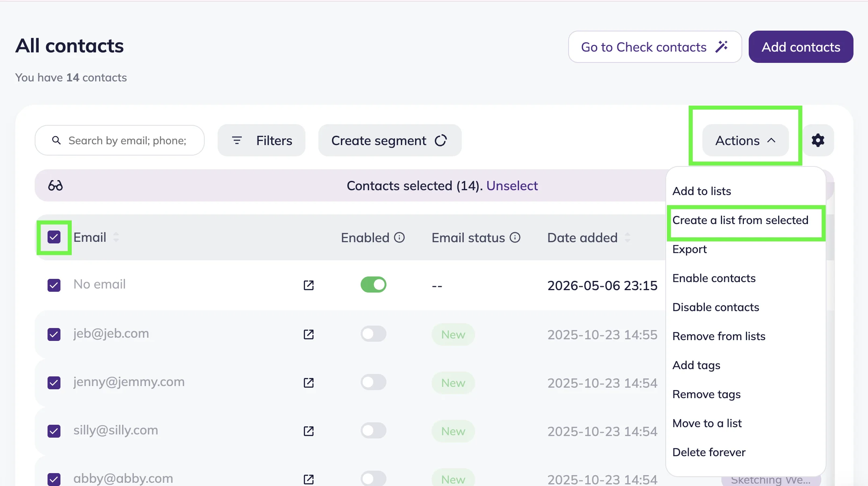This screenshot has height=486, width=868.
Task: Choose Disable contacts menu entry
Action: [x=716, y=307]
